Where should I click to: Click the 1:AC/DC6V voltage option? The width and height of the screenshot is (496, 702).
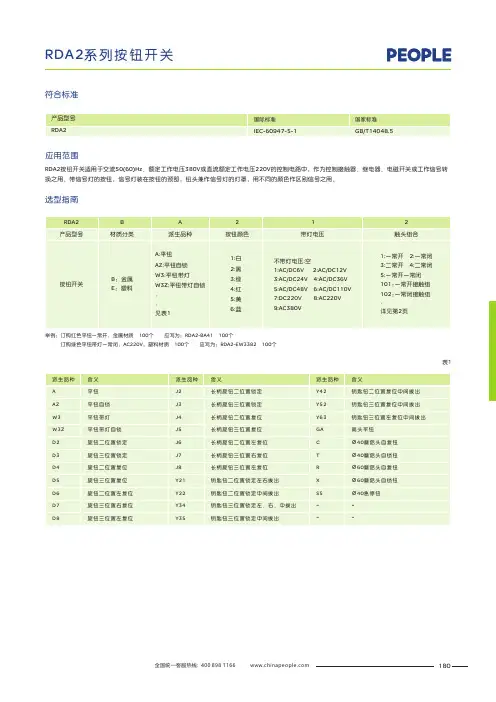289,270
